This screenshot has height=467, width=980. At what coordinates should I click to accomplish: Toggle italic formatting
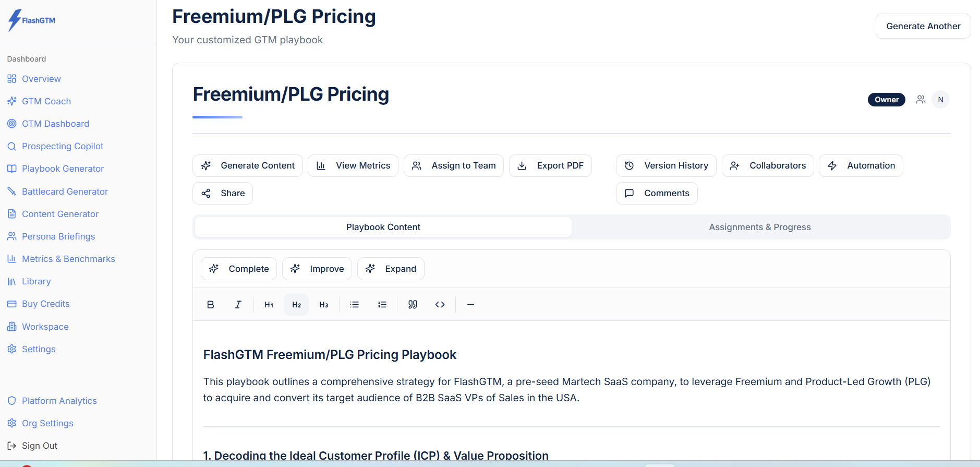pyautogui.click(x=238, y=305)
